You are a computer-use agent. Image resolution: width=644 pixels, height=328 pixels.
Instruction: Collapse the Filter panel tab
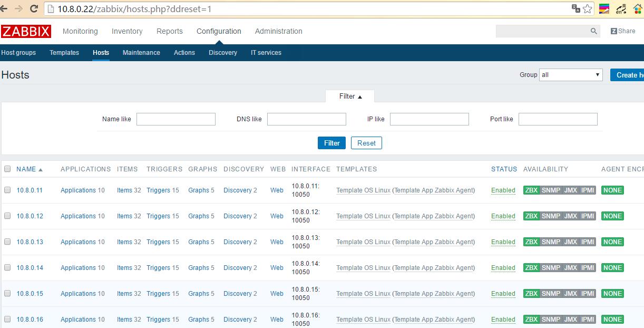[x=350, y=97]
